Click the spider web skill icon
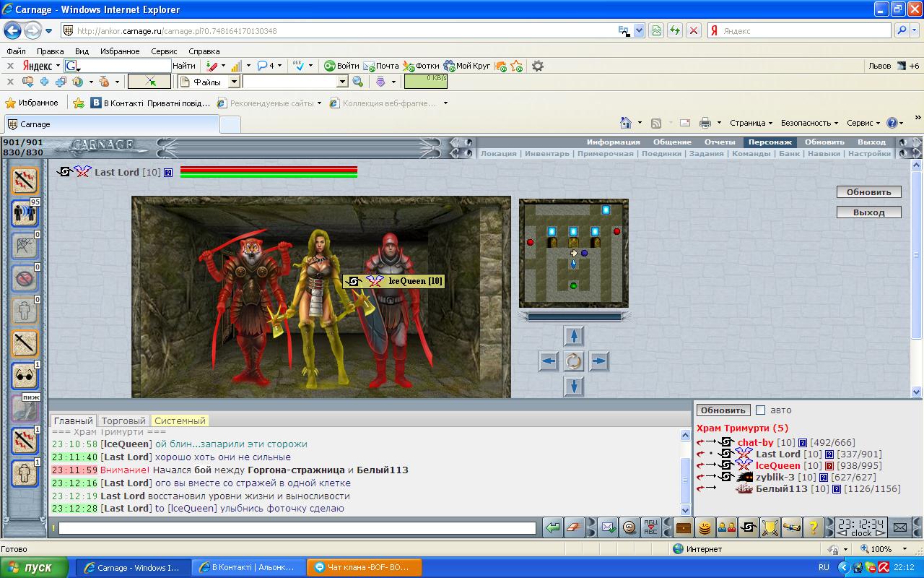Viewport: 924px width, 578px height. click(25, 246)
